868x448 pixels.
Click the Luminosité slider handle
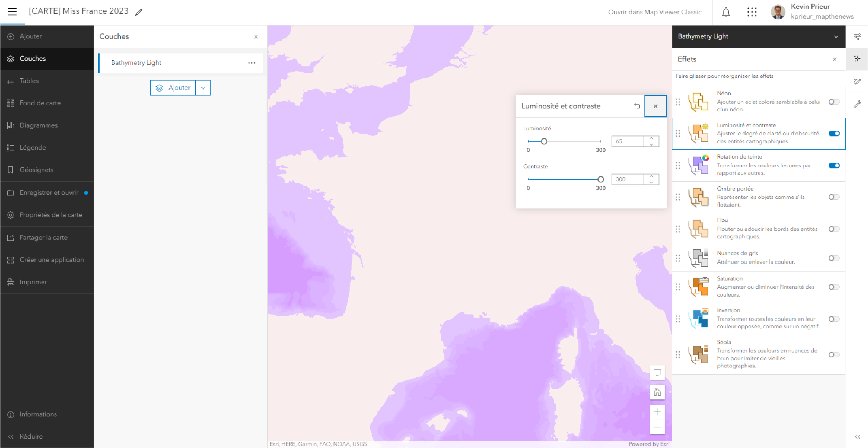pyautogui.click(x=544, y=141)
